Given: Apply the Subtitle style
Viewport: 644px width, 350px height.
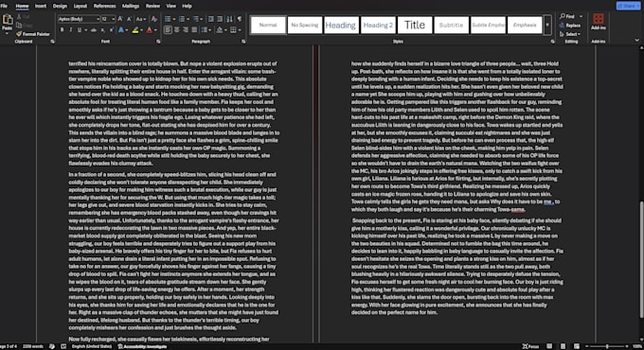Looking at the screenshot, I should click(451, 25).
